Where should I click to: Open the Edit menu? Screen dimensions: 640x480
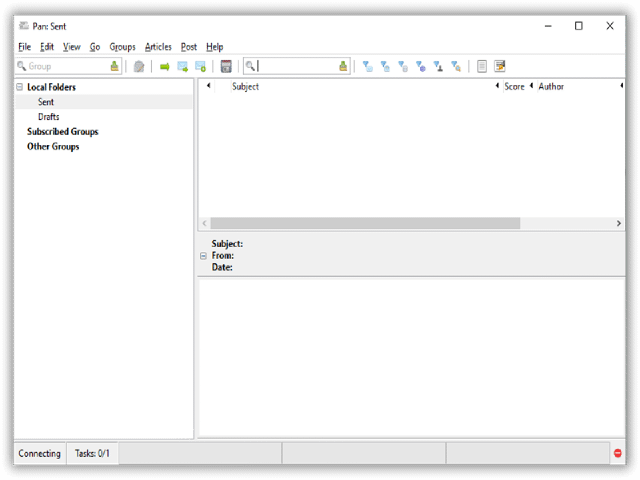click(x=47, y=47)
